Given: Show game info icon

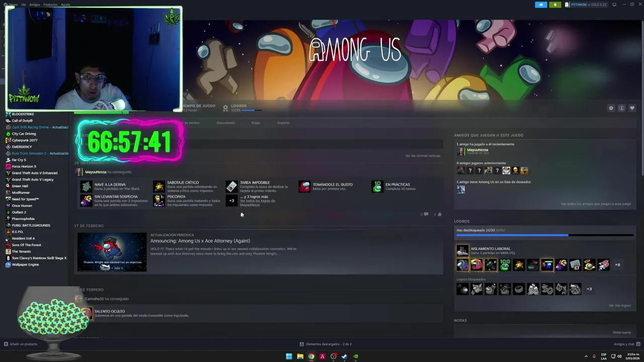Looking at the screenshot, I should [621, 108].
